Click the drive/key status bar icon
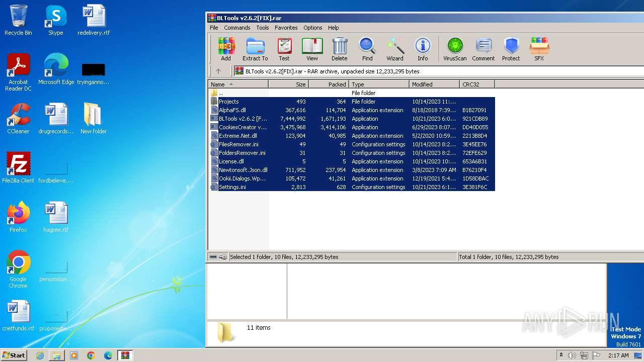Image resolution: width=644 pixels, height=362 pixels. 218,257
